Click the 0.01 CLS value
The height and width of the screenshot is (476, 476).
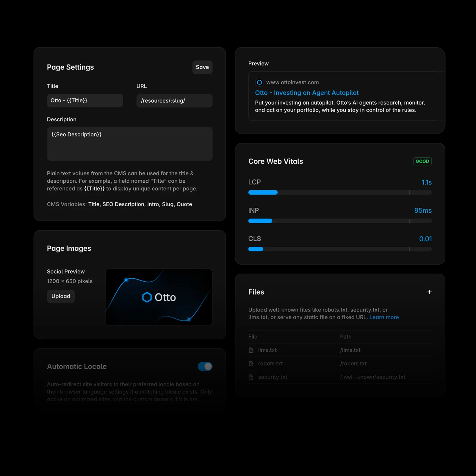coord(425,239)
